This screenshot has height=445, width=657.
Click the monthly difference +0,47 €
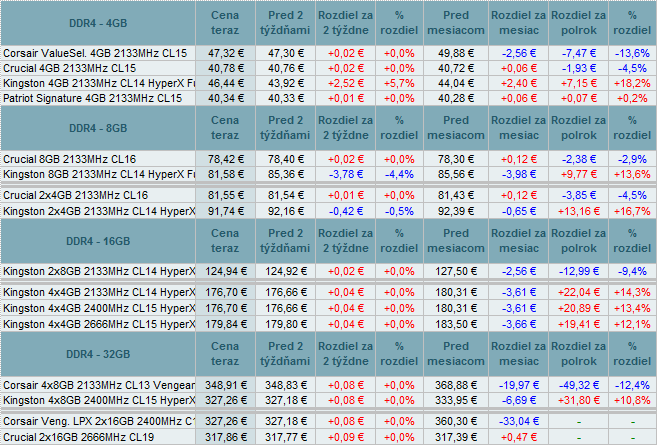pos(519,437)
